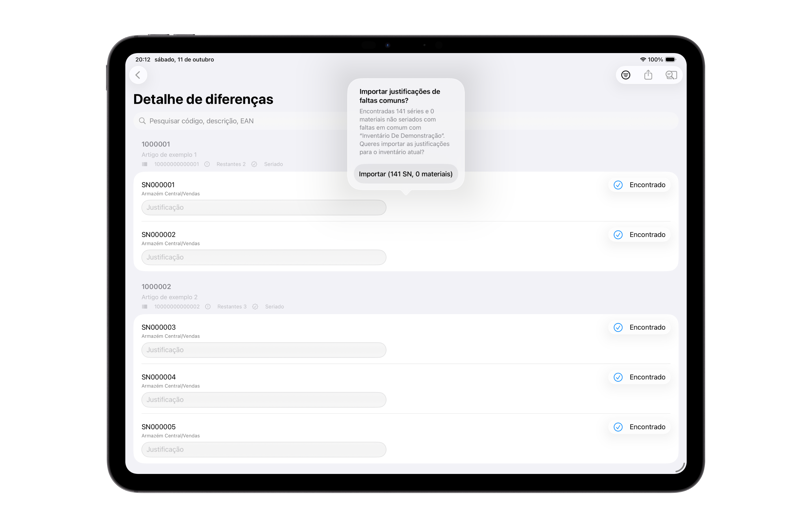Click Justificação field for SN000002
812x527 pixels.
click(x=263, y=257)
